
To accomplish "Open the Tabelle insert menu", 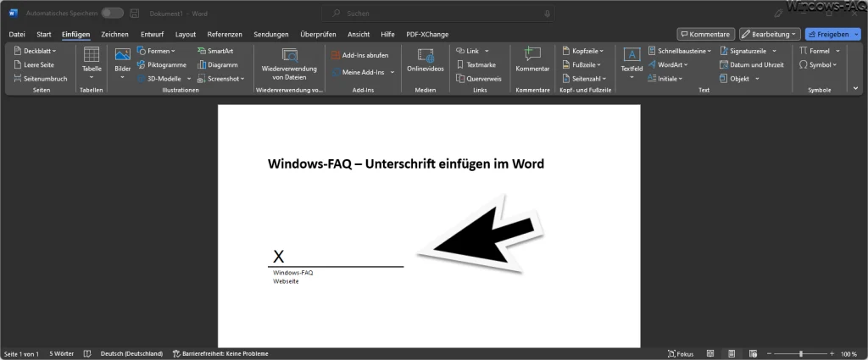I will coord(92,63).
